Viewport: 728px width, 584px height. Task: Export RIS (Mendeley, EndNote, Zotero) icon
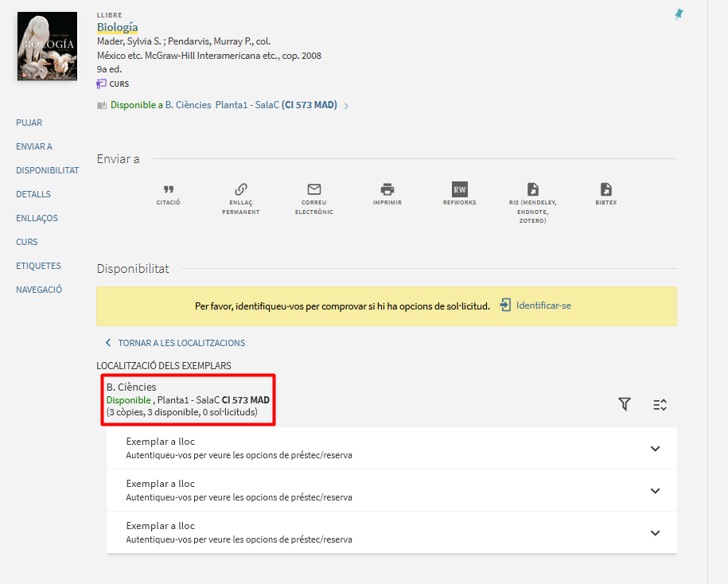tap(532, 189)
